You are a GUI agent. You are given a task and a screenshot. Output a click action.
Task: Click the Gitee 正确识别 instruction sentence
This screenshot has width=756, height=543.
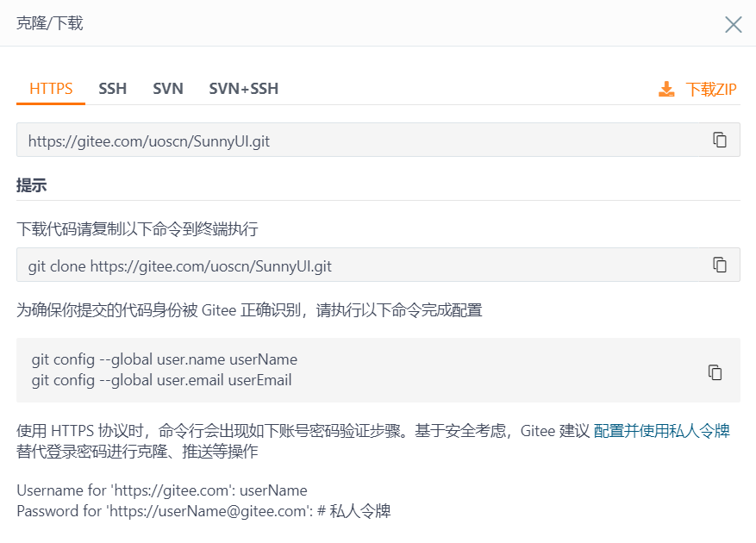click(x=249, y=310)
